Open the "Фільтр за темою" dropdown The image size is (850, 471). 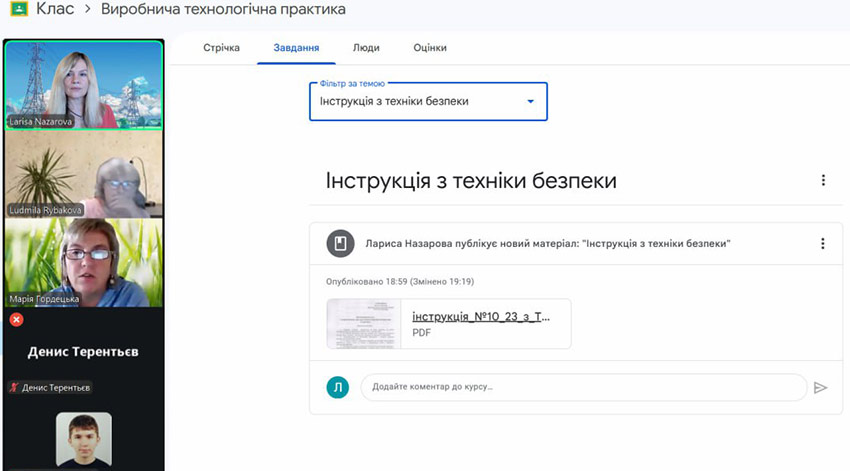tap(428, 101)
